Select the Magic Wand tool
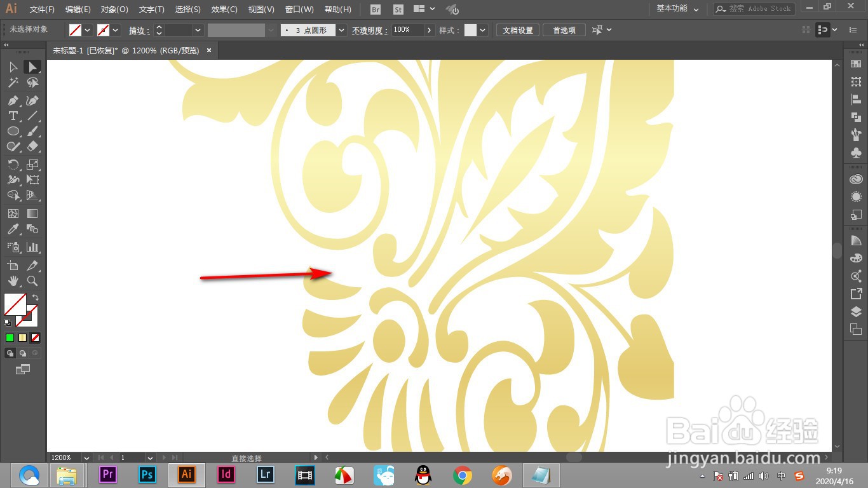This screenshot has width=868, height=488. (13, 83)
